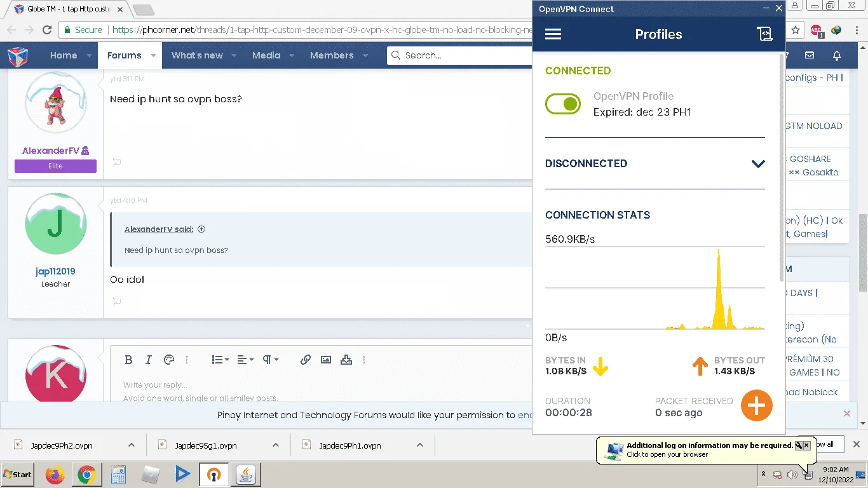
Task: Bookmark this page with the star icon
Action: (795, 30)
